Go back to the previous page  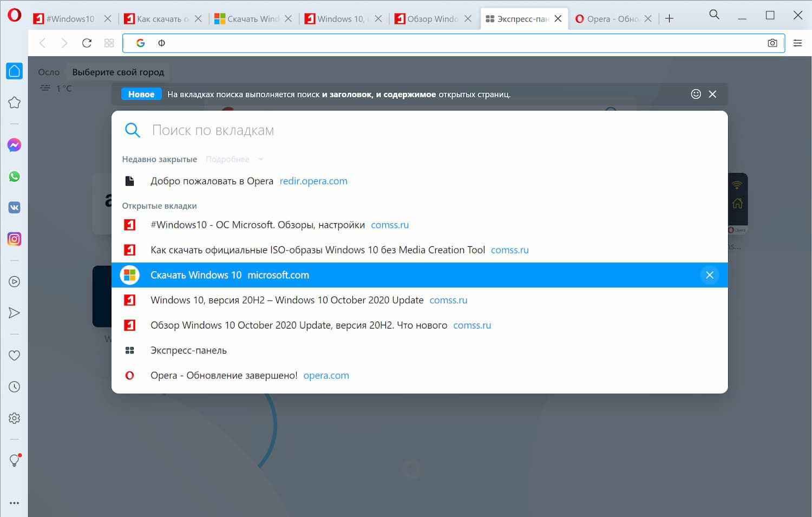click(42, 43)
